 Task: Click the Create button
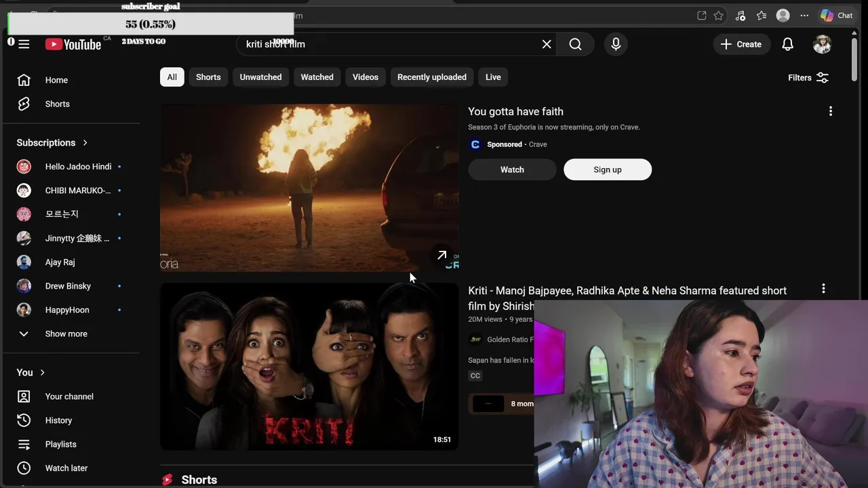click(x=741, y=44)
